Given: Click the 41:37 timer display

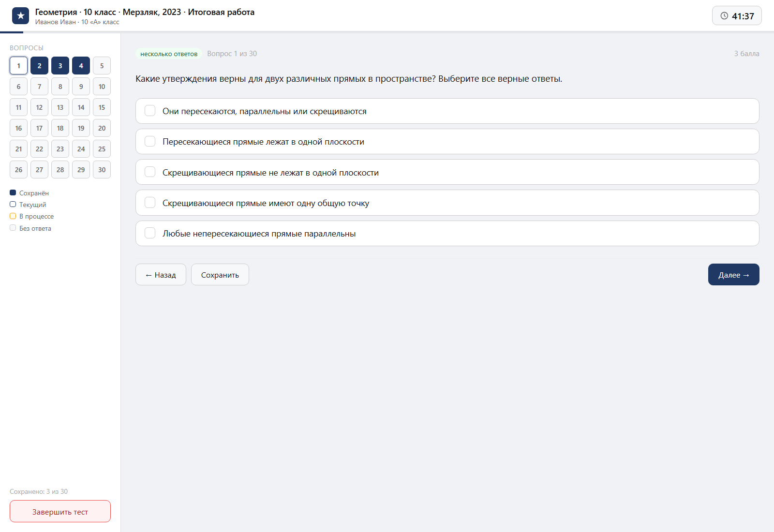Looking at the screenshot, I should [737, 16].
